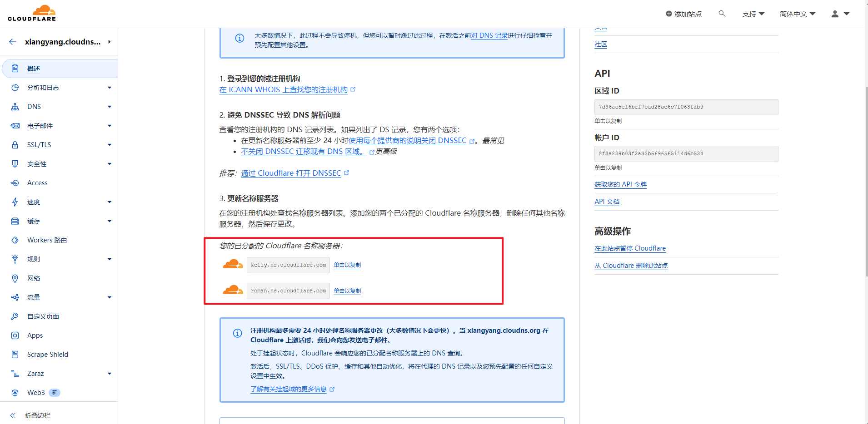Copy roman.ns.cloudflare.com with 单击以复制
This screenshot has height=424, width=868.
click(347, 291)
